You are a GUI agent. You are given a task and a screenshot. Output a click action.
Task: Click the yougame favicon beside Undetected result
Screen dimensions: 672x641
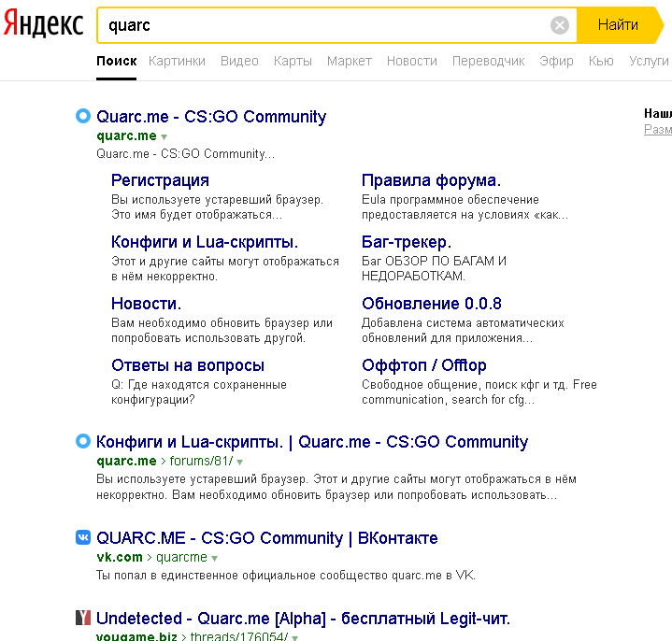point(83,618)
